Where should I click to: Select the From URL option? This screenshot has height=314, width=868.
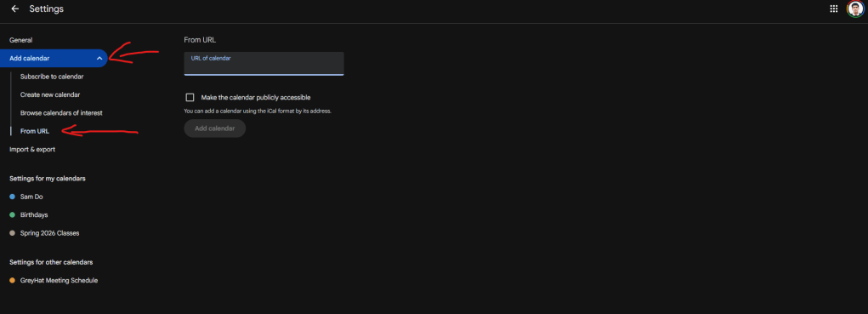(35, 131)
